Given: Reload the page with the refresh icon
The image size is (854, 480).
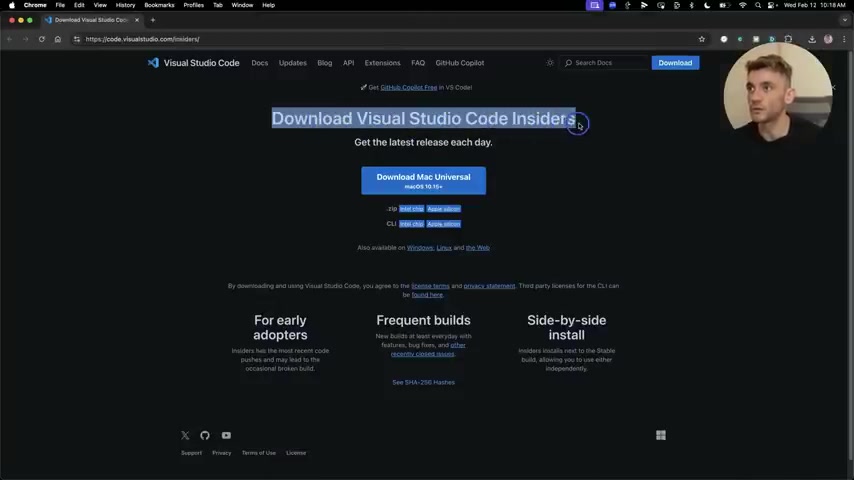Looking at the screenshot, I should pyautogui.click(x=41, y=39).
